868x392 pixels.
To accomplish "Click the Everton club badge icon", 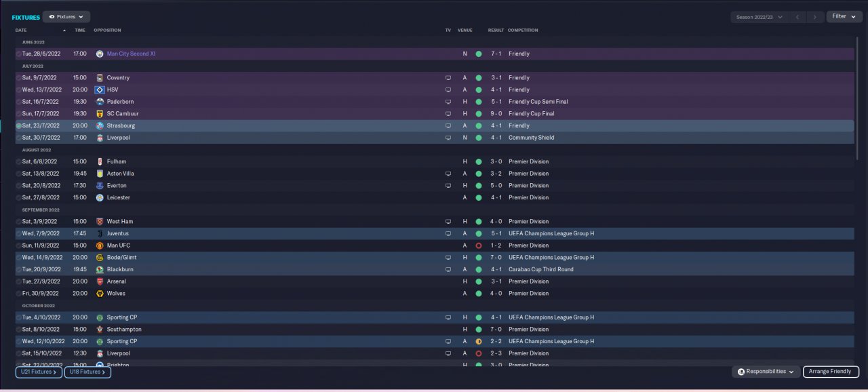I will point(100,186).
